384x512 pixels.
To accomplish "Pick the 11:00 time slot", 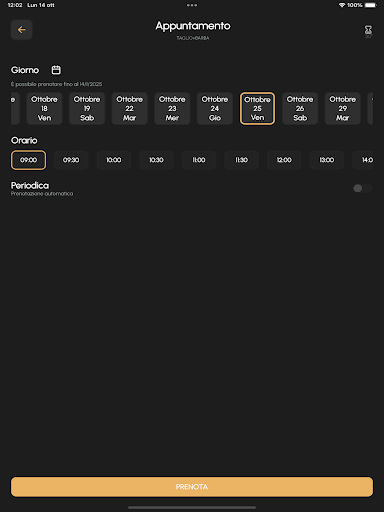I will pyautogui.click(x=199, y=160).
